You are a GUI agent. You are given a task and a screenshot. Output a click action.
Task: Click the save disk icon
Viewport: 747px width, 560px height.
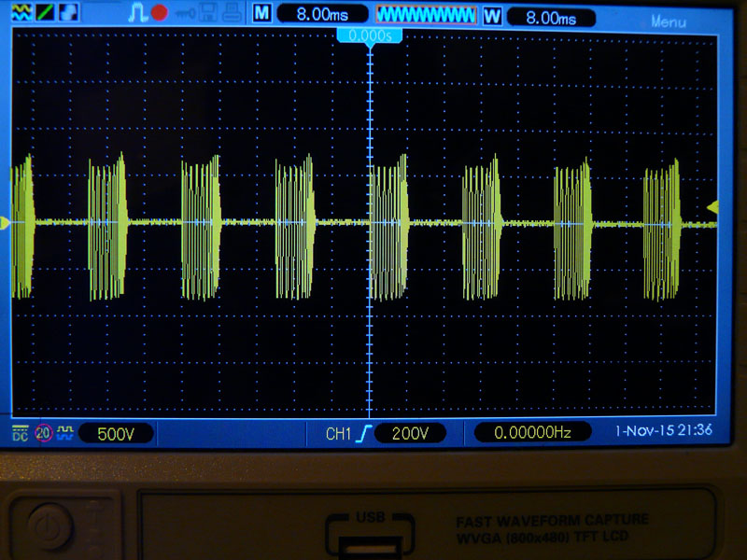tap(209, 13)
